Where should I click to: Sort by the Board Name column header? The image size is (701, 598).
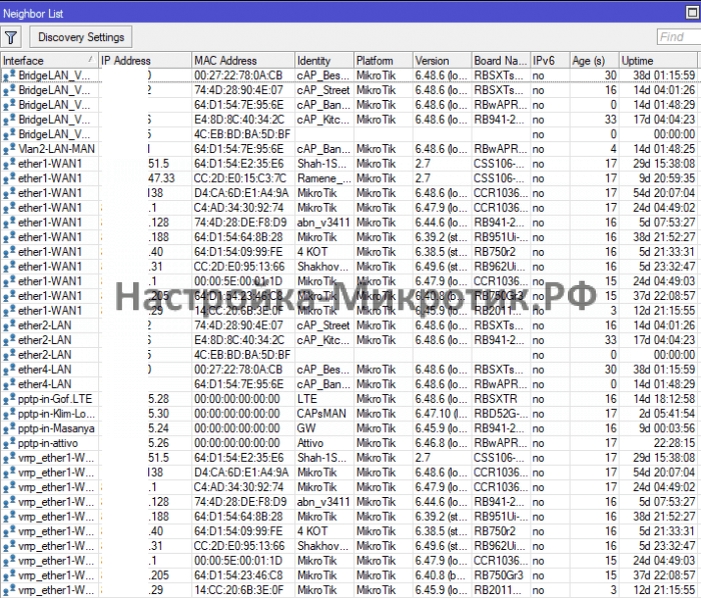click(x=501, y=60)
